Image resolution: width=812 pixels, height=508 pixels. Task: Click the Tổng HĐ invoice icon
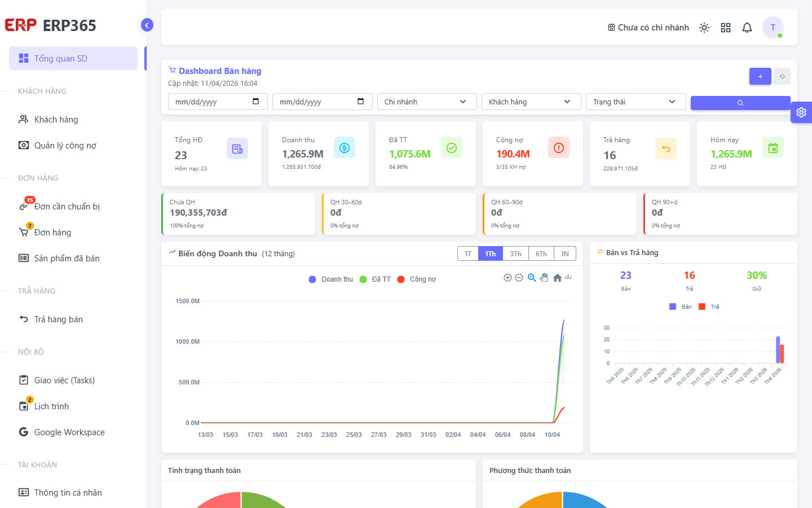237,148
